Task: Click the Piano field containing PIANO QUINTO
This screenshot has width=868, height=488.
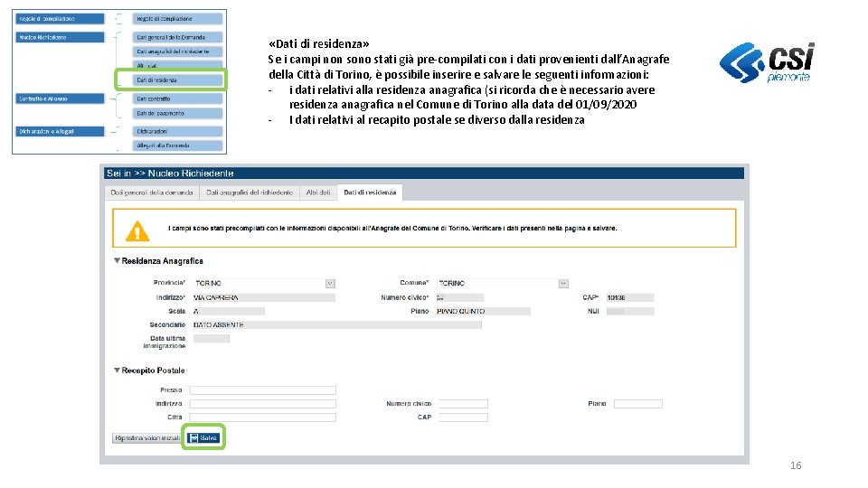Action: pos(483,312)
